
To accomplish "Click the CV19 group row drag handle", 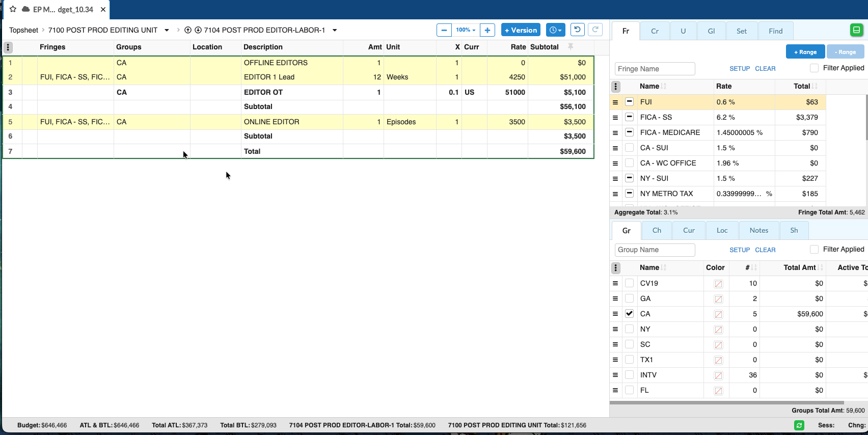I will (615, 283).
